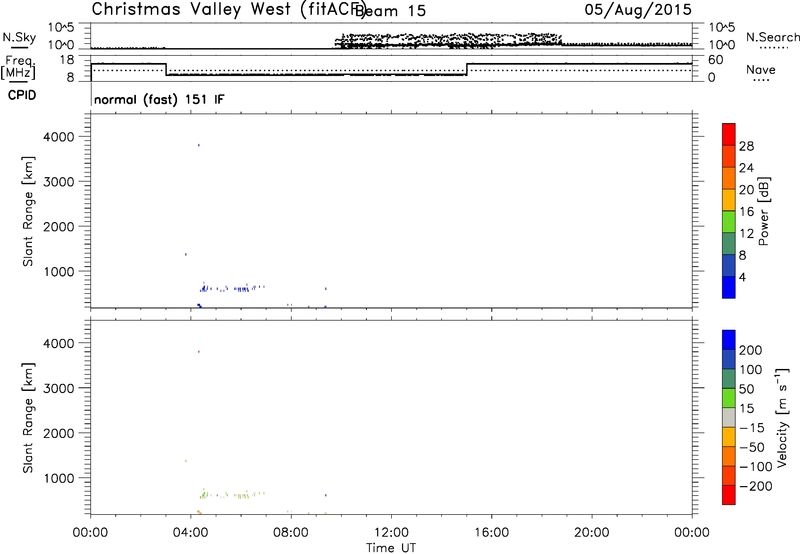
Task: Select the top blue segment of Velocity colorbar
Action: pyautogui.click(x=729, y=340)
